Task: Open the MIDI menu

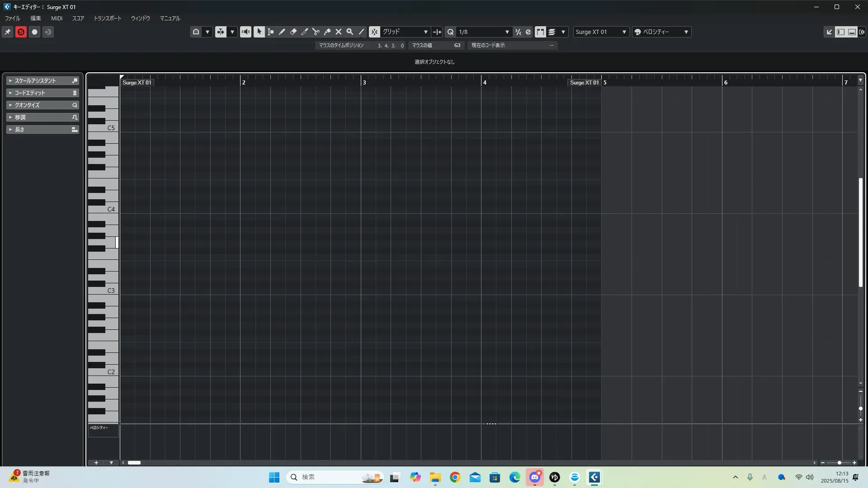Action: click(57, 19)
